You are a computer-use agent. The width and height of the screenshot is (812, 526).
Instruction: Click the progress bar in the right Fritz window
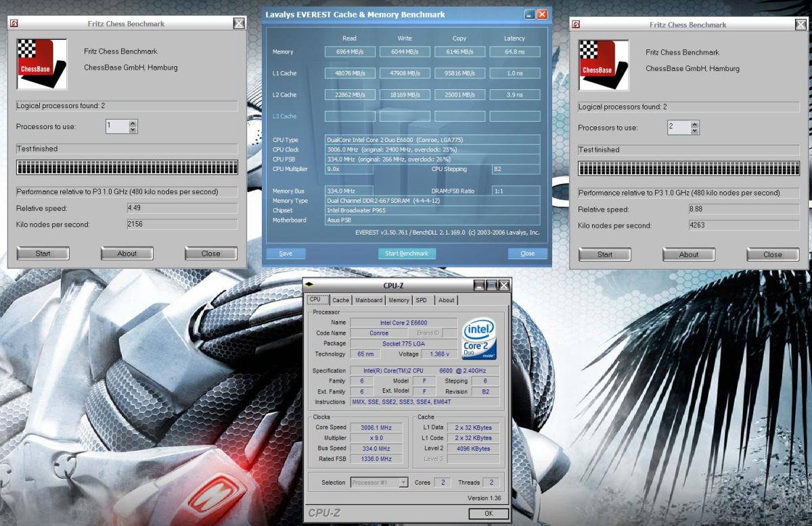tap(689, 169)
